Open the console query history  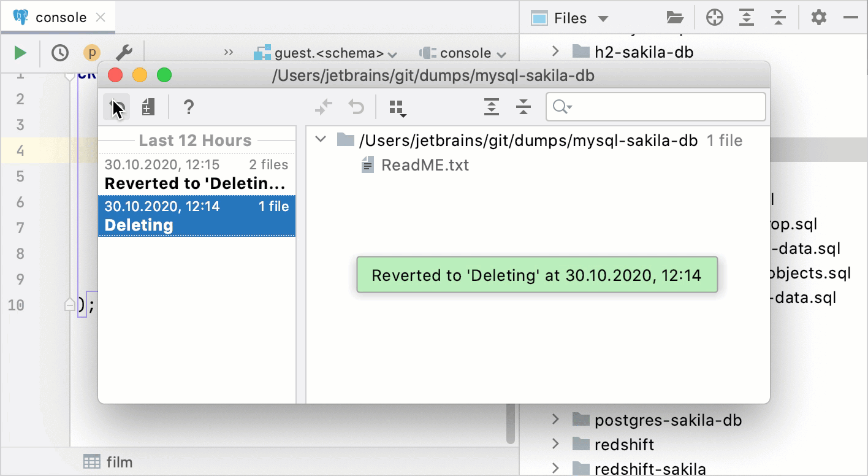(x=59, y=52)
